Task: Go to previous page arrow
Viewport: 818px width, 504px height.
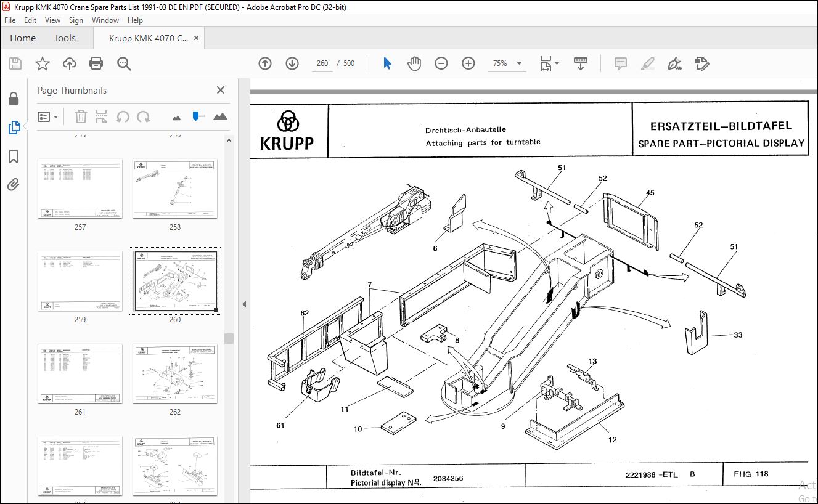Action: 265,63
